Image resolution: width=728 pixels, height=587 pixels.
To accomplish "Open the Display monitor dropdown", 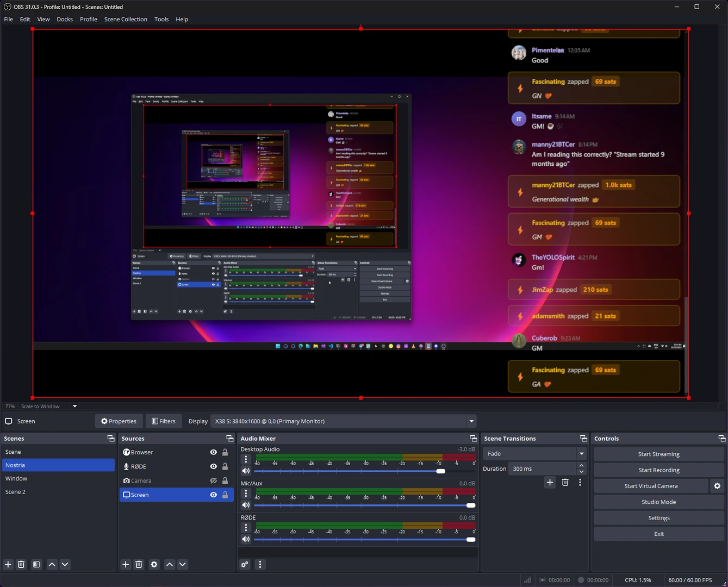I will click(471, 421).
